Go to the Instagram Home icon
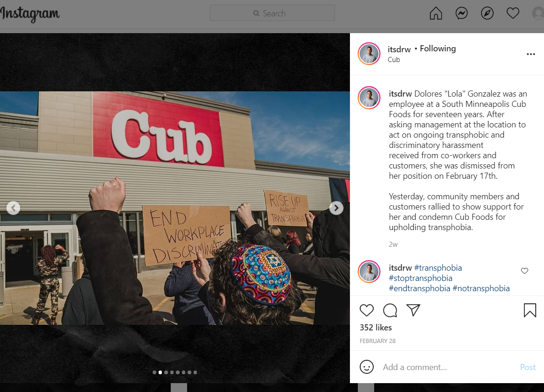Image resolution: width=544 pixels, height=392 pixels. (436, 14)
